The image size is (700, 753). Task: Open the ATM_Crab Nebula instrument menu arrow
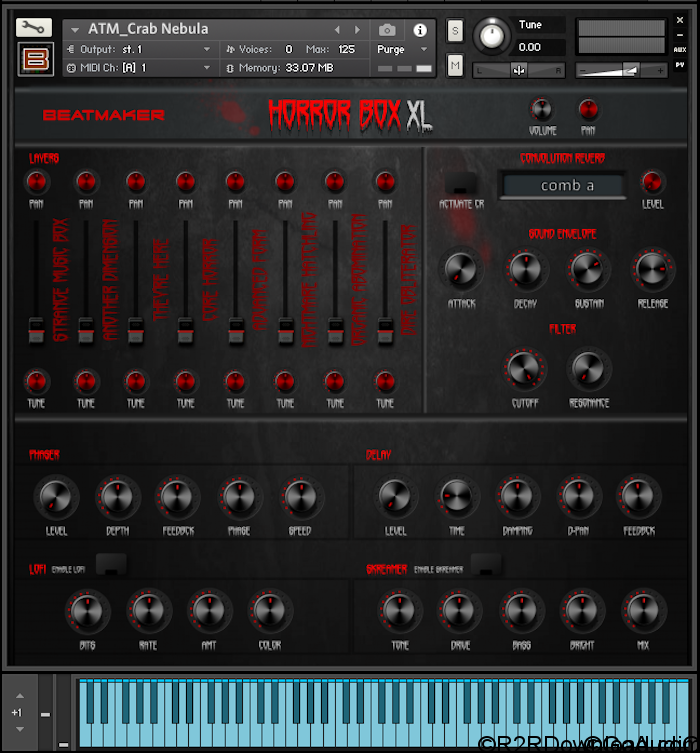75,30
